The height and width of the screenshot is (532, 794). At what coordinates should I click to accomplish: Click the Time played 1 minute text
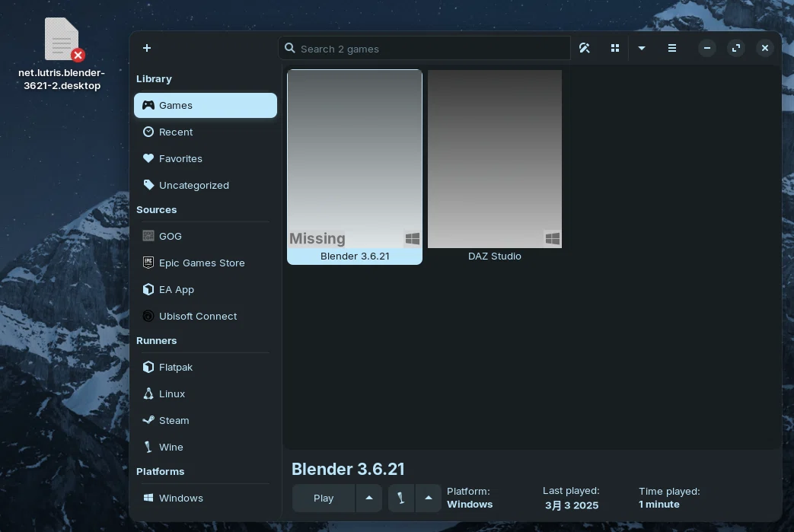tap(669, 498)
